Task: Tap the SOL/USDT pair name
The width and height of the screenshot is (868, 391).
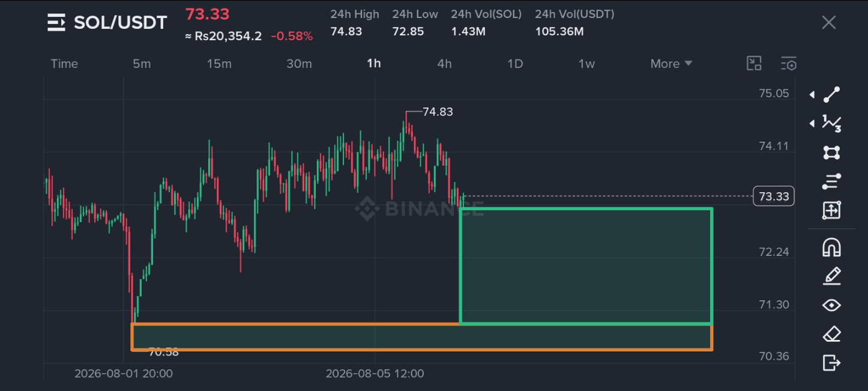Action: 120,23
